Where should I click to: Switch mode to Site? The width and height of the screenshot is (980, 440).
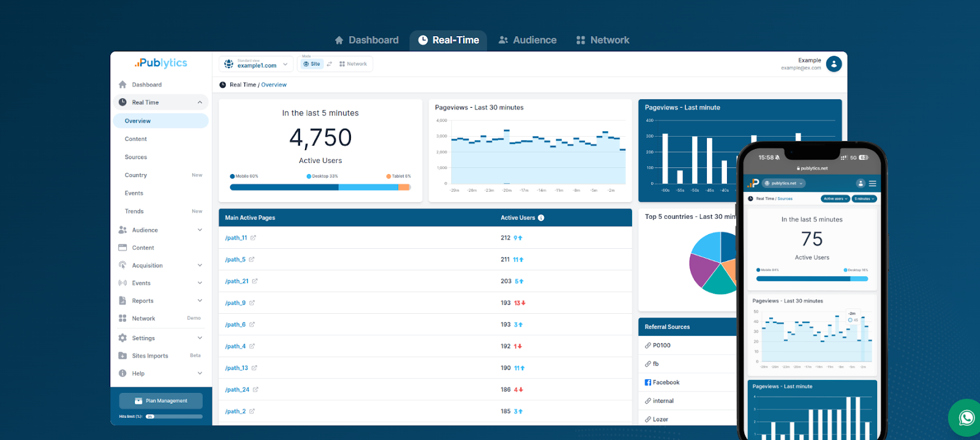click(x=312, y=64)
